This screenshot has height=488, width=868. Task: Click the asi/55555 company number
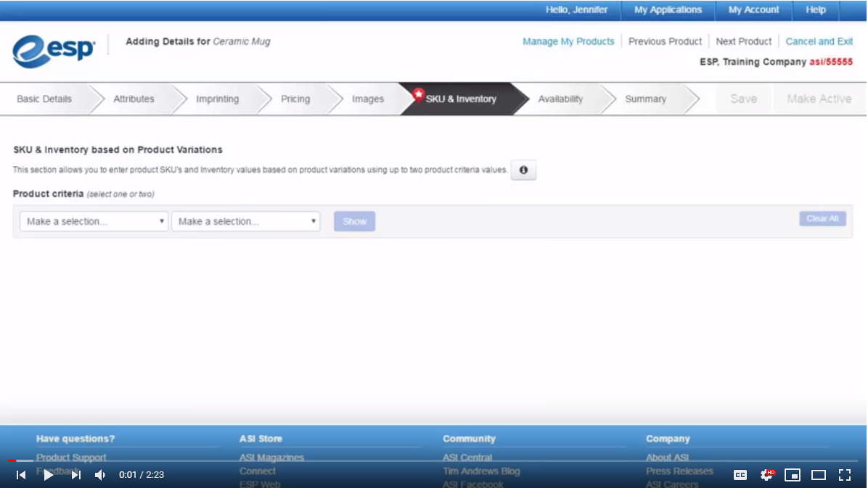point(831,62)
